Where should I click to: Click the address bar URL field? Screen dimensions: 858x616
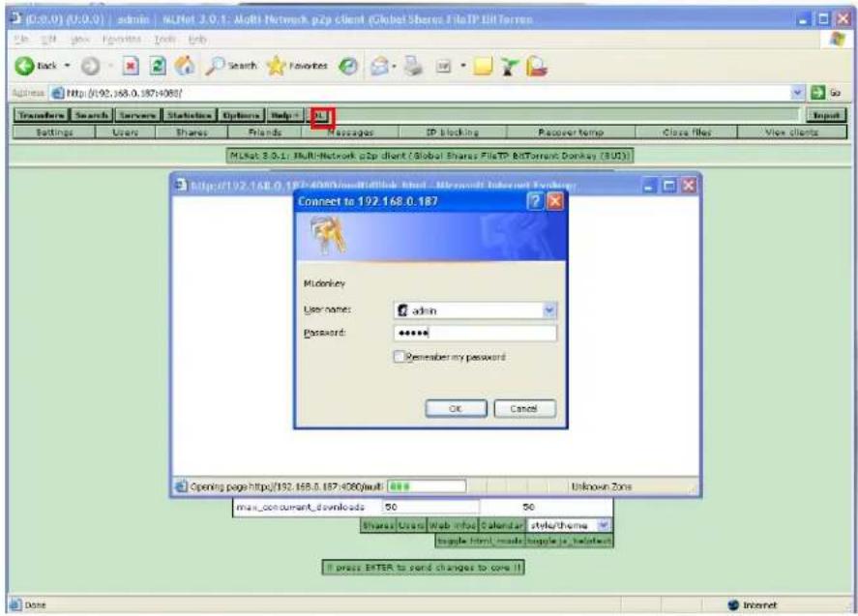point(422,93)
